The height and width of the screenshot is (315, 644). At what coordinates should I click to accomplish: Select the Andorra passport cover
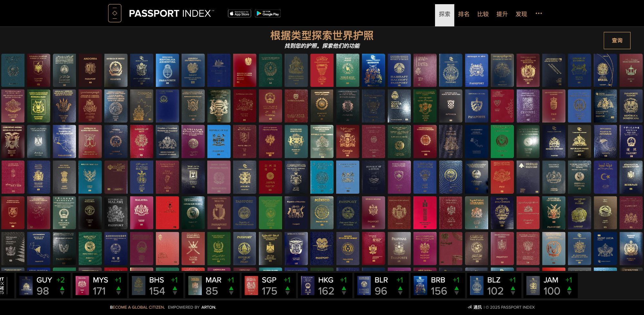click(x=90, y=70)
